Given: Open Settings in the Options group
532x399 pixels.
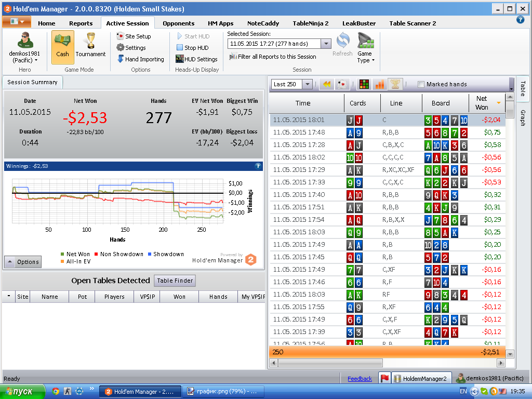Looking at the screenshot, I should (131, 48).
